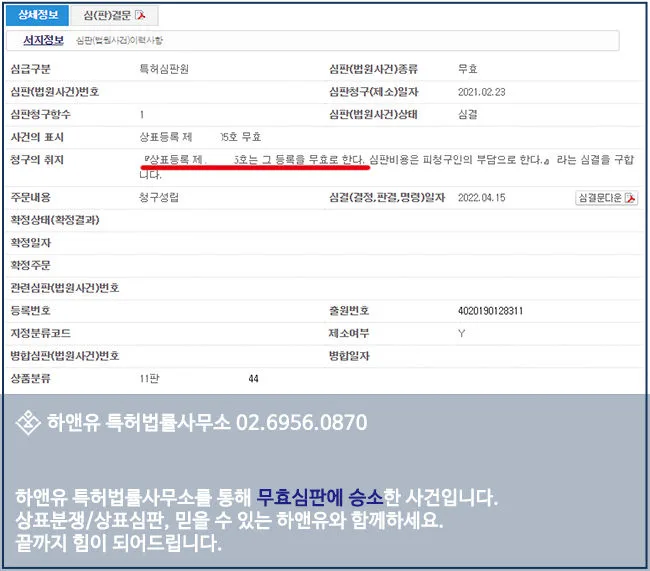Image resolution: width=650 pixels, height=571 pixels.
Task: Click the 11판 classification value
Action: (x=149, y=379)
